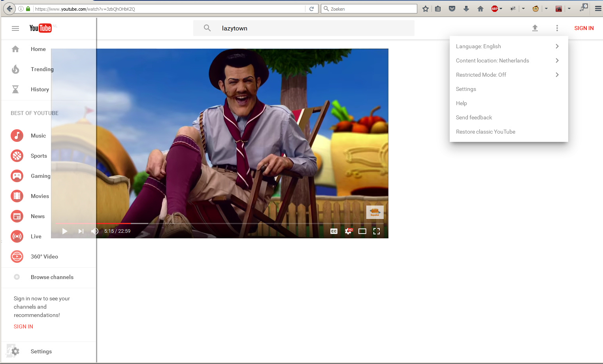Toggle closed captions CC button
Screen dimensions: 603x364
click(x=334, y=231)
